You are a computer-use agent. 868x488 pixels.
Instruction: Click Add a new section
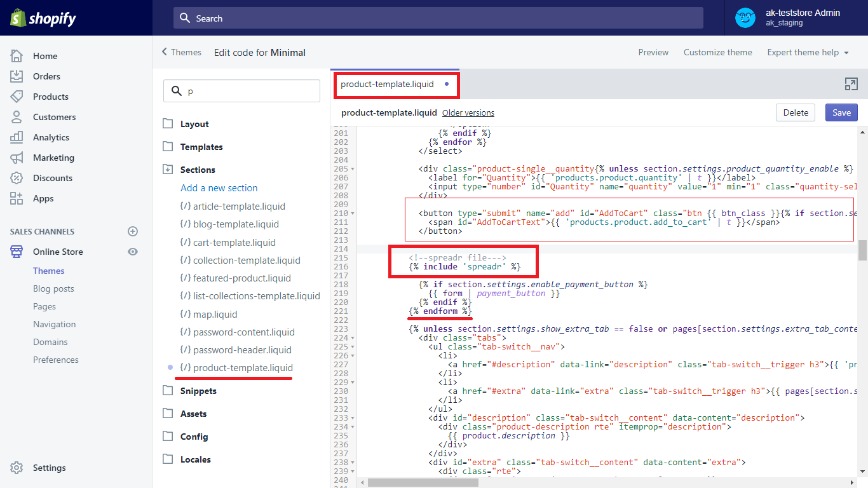point(219,188)
